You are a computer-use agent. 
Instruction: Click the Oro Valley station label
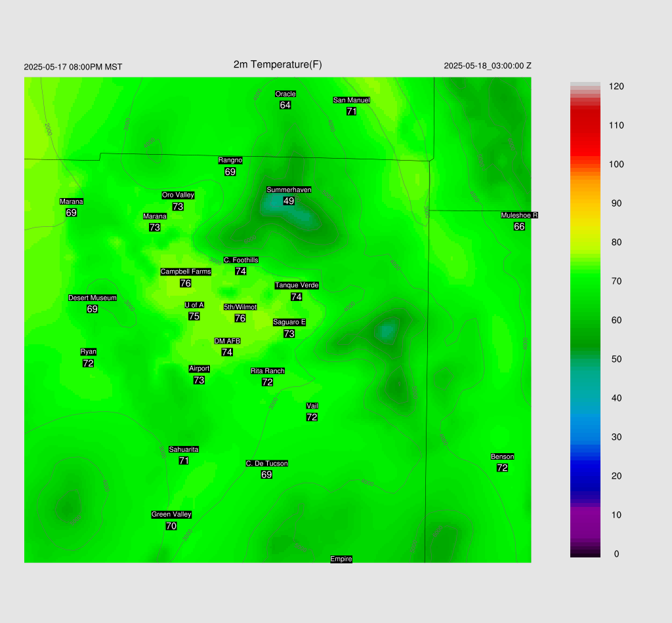[178, 195]
